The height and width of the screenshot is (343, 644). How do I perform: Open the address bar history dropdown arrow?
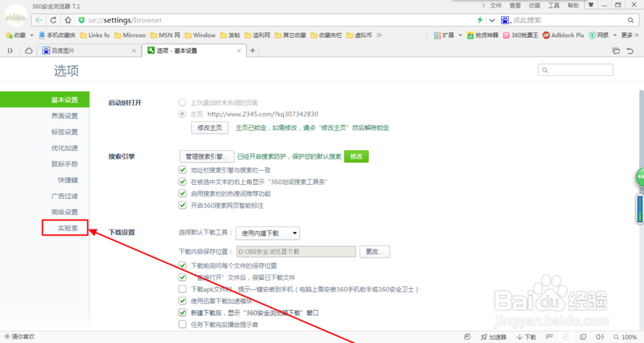click(x=491, y=20)
